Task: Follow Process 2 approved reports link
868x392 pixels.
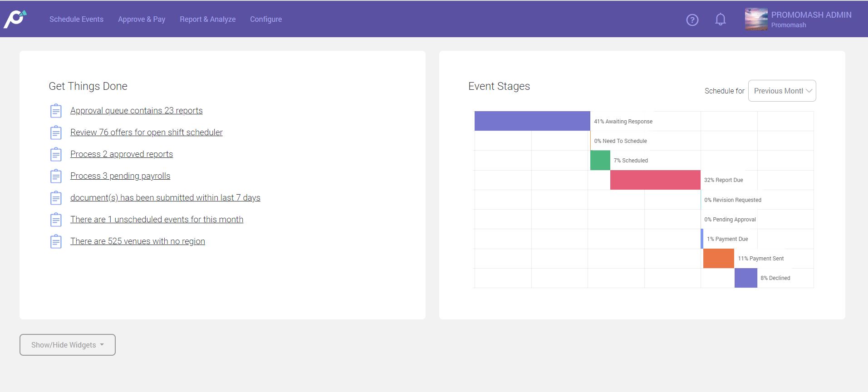Action: (122, 154)
